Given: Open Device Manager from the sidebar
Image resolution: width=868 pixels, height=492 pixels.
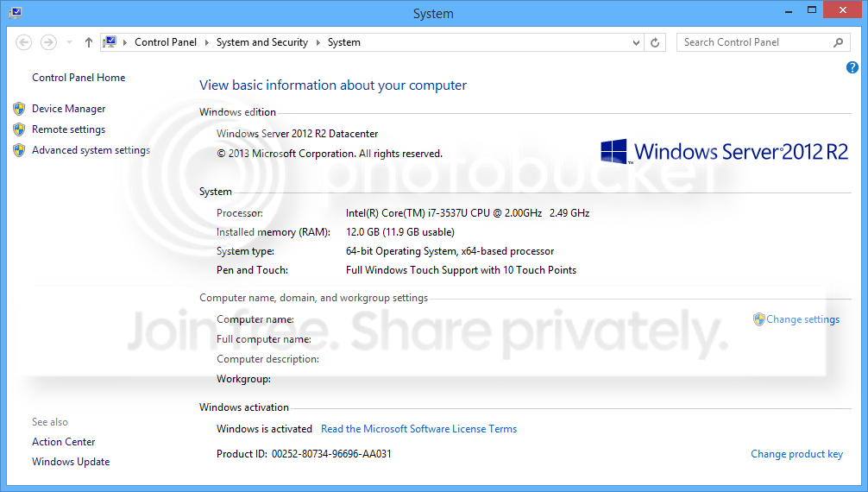Looking at the screenshot, I should (x=68, y=109).
